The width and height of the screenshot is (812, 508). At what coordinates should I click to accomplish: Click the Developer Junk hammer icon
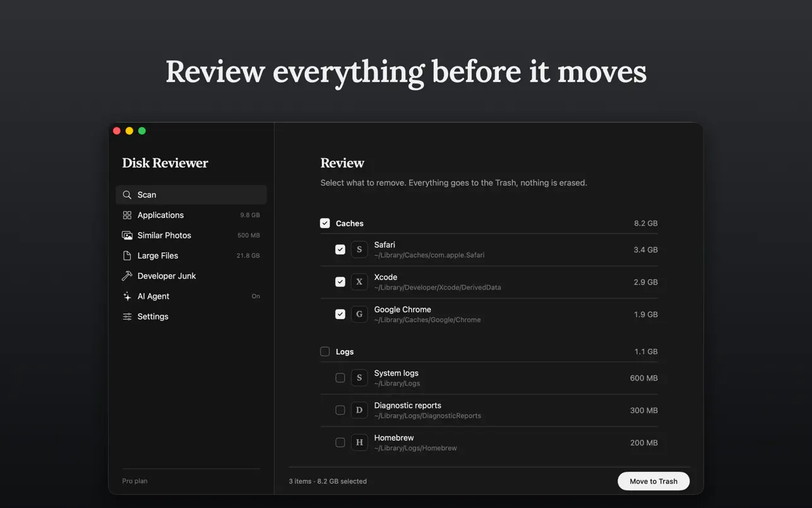click(x=127, y=275)
